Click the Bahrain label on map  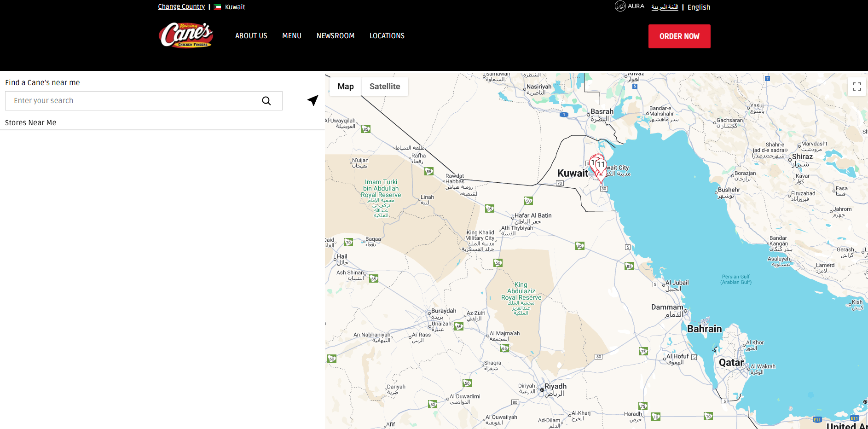[705, 329]
